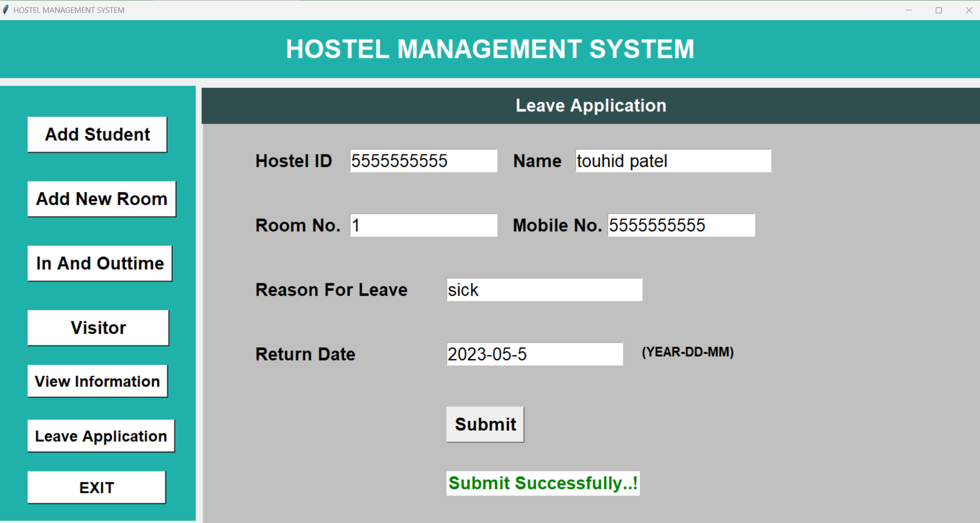Viewport: 980px width, 523px height.
Task: Open the View Information section
Action: click(97, 381)
